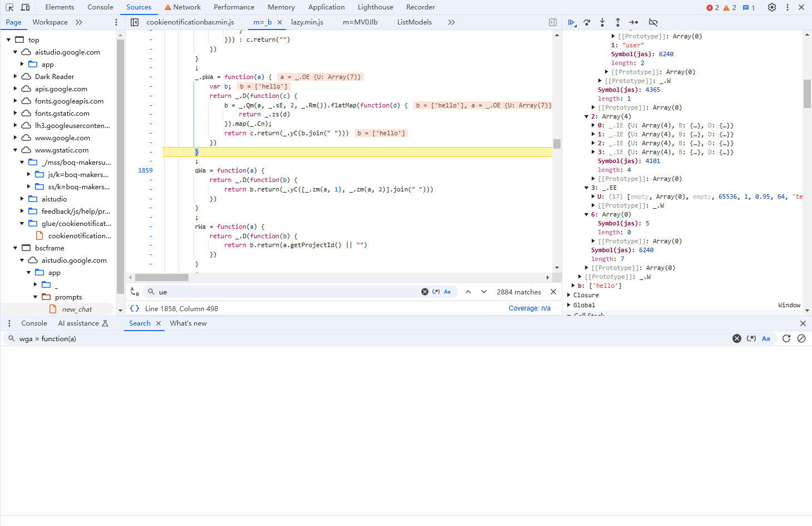This screenshot has height=526, width=812.
Task: Collapse www.gstatic.com tree node
Action: tap(15, 150)
